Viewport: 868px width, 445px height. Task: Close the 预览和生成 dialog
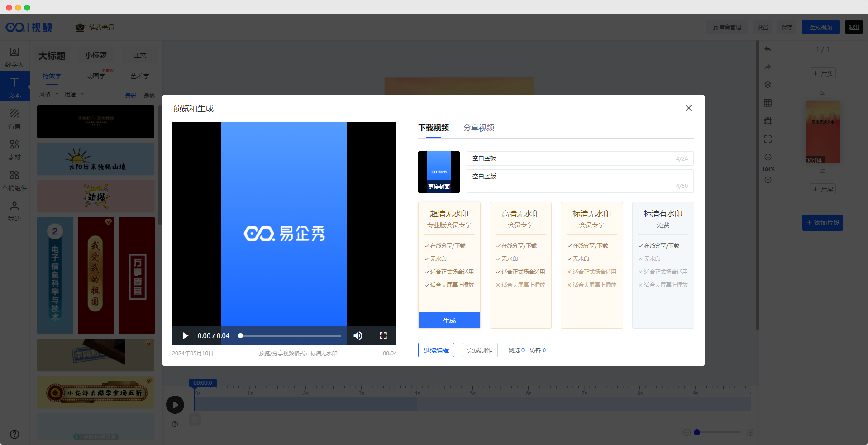point(689,108)
